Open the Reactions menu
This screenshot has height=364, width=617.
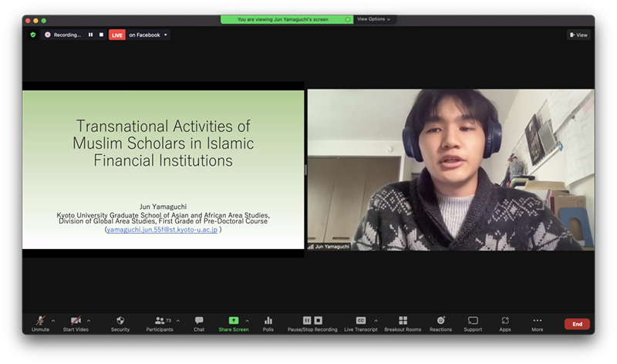point(440,321)
